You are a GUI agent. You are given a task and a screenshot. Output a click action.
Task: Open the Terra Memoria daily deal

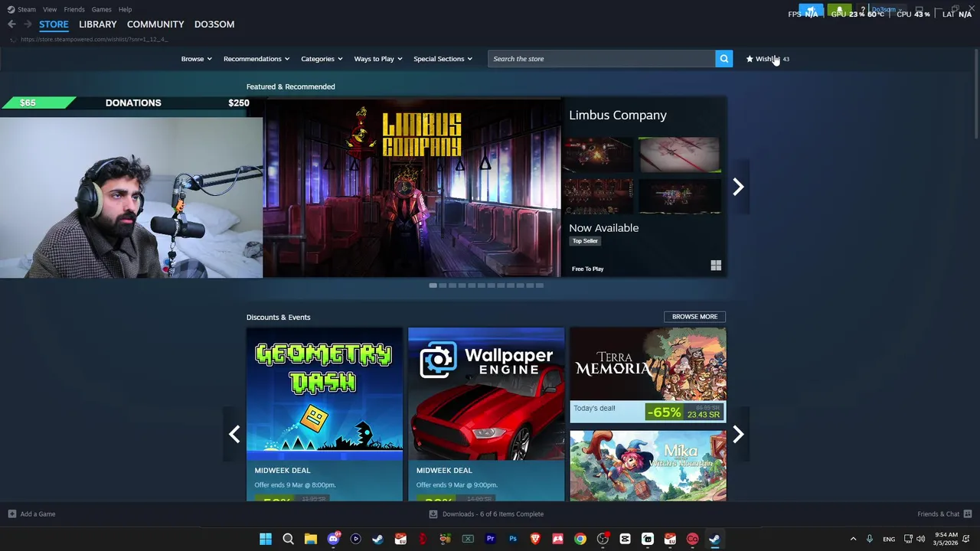point(648,375)
